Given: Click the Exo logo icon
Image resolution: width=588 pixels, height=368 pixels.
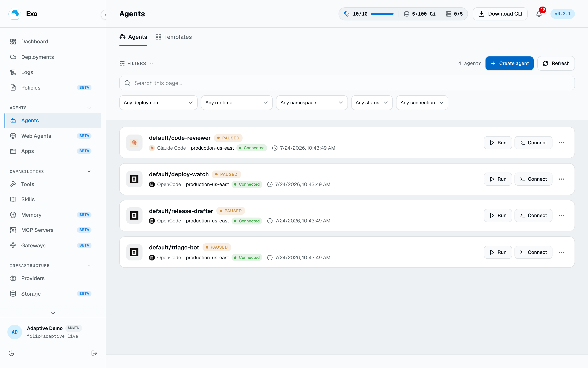Looking at the screenshot, I should (15, 14).
